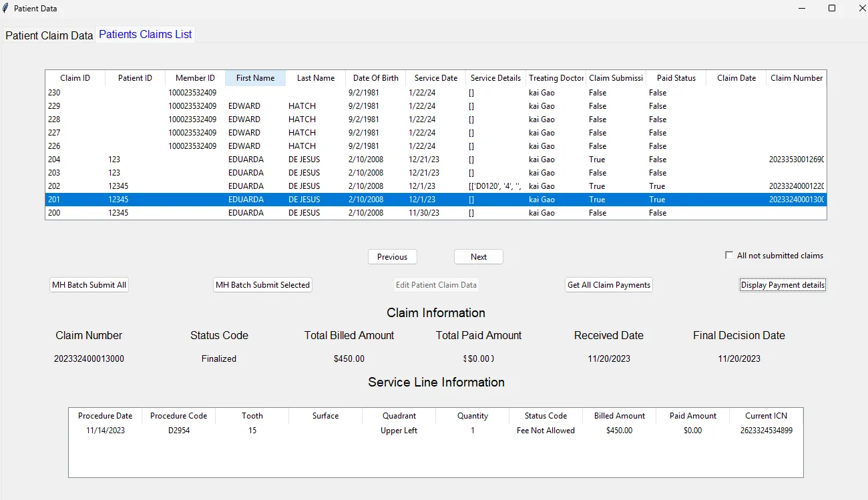Click the Patient Data feather icon
The height and width of the screenshot is (500, 868).
coord(6,9)
